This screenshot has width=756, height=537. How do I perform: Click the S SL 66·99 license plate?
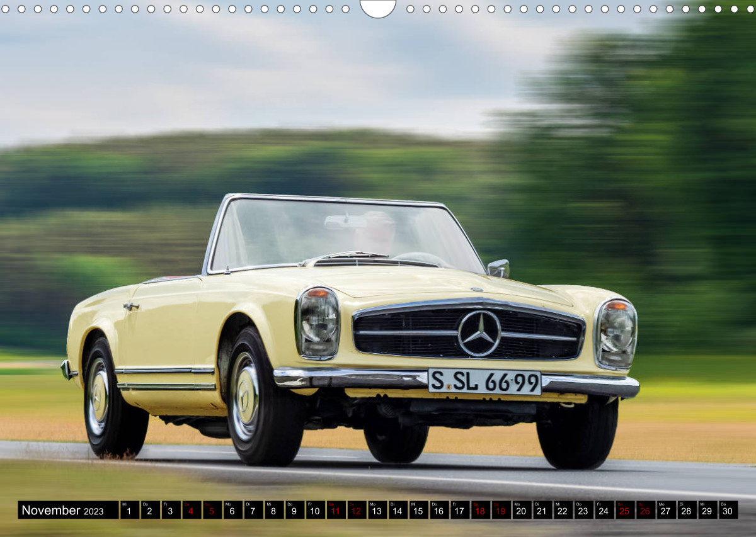[484, 382]
